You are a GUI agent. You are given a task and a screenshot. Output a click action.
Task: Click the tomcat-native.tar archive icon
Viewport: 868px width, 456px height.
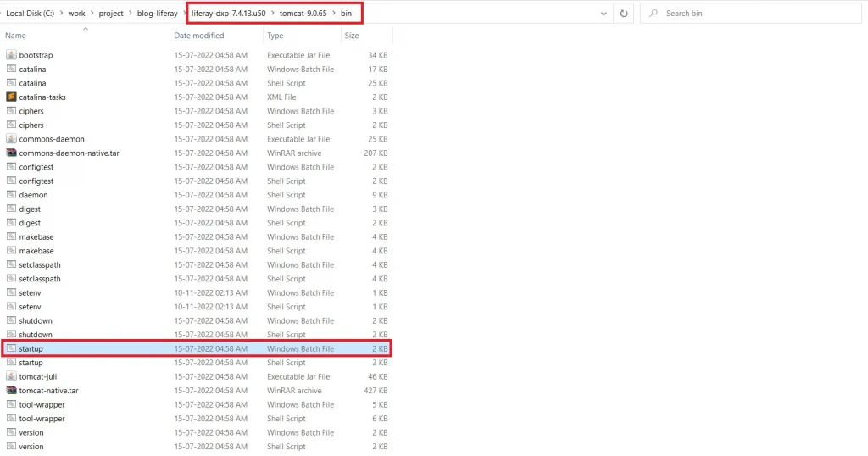click(x=11, y=391)
